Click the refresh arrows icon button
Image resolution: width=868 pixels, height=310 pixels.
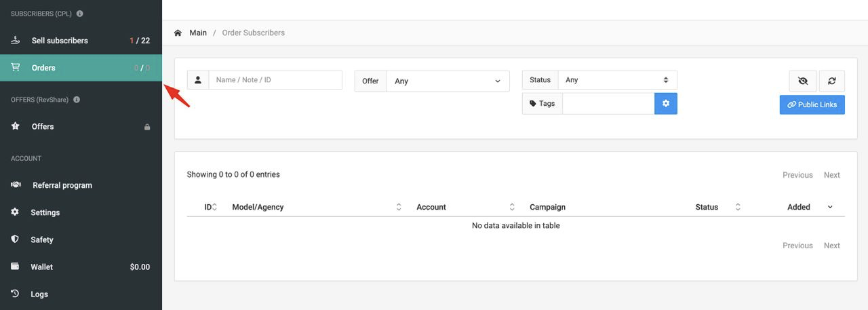[x=831, y=81]
